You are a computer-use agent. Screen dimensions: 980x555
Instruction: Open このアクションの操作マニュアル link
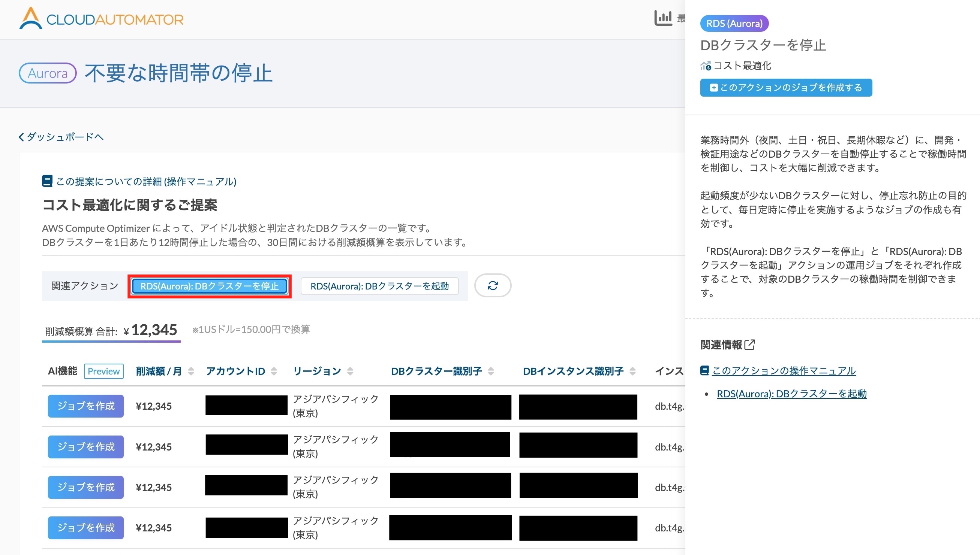pyautogui.click(x=784, y=370)
